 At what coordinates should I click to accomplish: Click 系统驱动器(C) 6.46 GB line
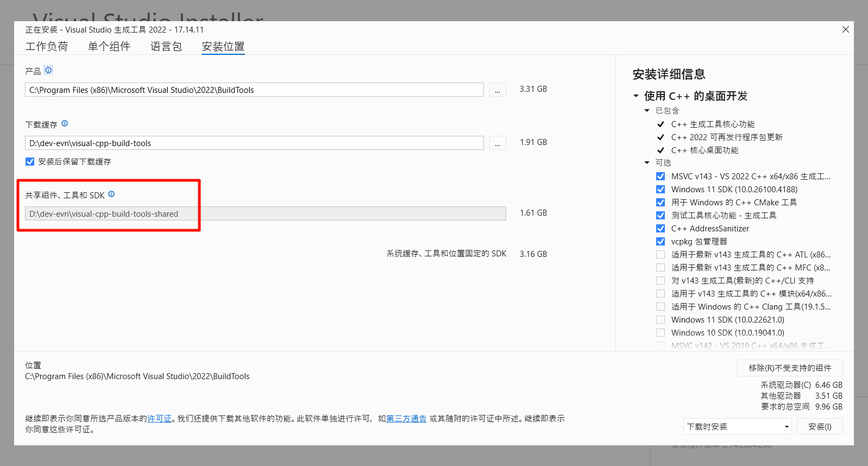pos(802,385)
